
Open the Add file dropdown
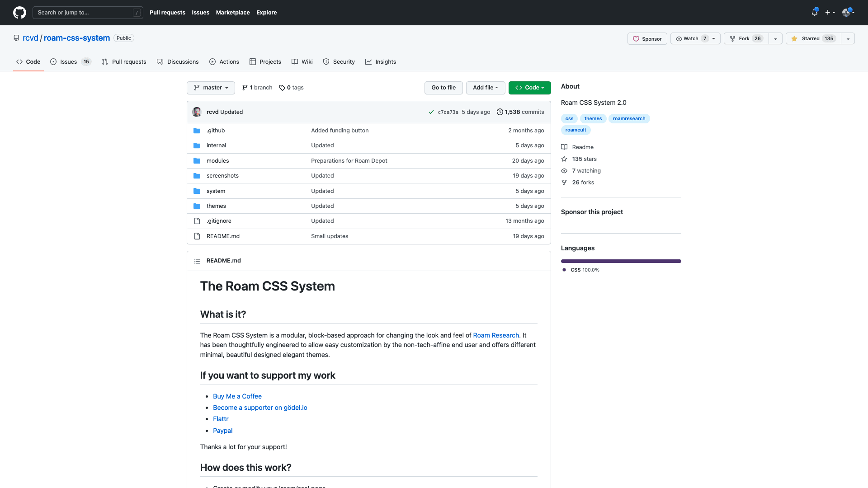pos(486,88)
